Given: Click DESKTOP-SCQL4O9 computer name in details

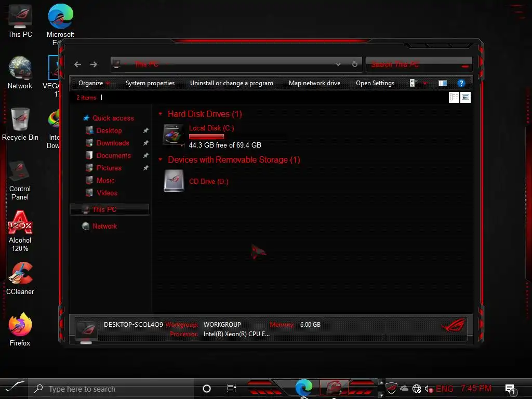Looking at the screenshot, I should (134, 325).
